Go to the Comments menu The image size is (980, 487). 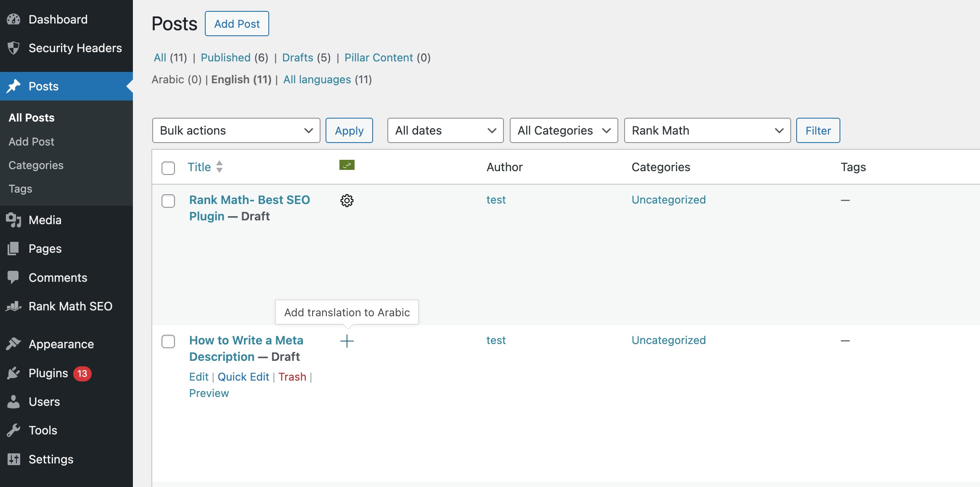(66, 278)
